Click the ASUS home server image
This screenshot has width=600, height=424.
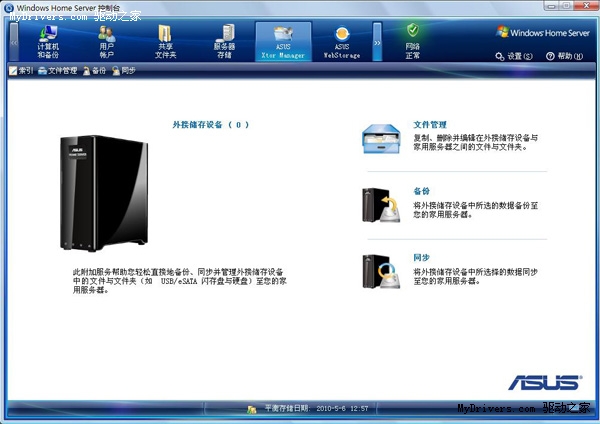(104, 193)
